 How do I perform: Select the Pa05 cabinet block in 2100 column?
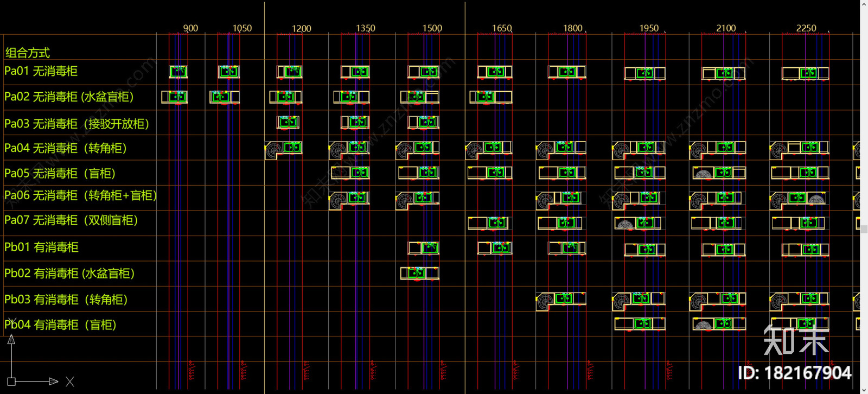[719, 173]
